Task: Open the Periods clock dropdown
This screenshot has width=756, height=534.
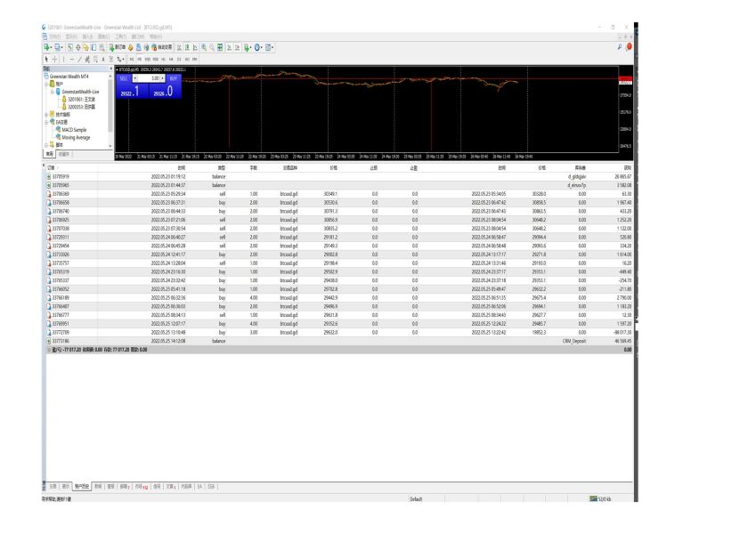Action: 258,47
